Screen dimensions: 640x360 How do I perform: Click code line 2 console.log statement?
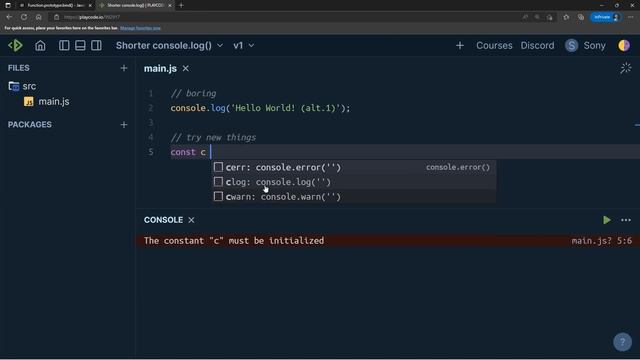[x=260, y=108]
